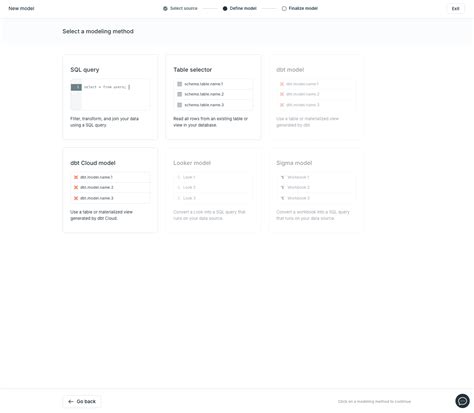Choose the SQL query modeling method card
474x413 pixels.
point(110,97)
